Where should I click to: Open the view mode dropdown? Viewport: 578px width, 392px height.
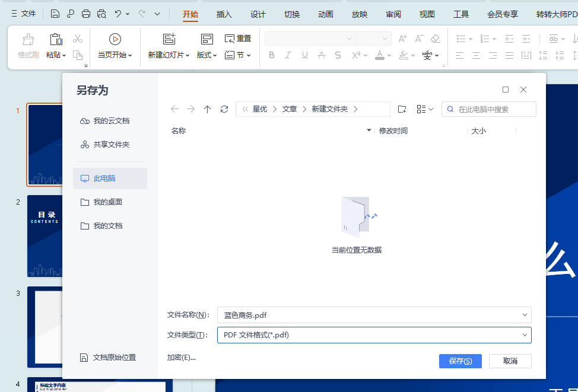pos(425,109)
